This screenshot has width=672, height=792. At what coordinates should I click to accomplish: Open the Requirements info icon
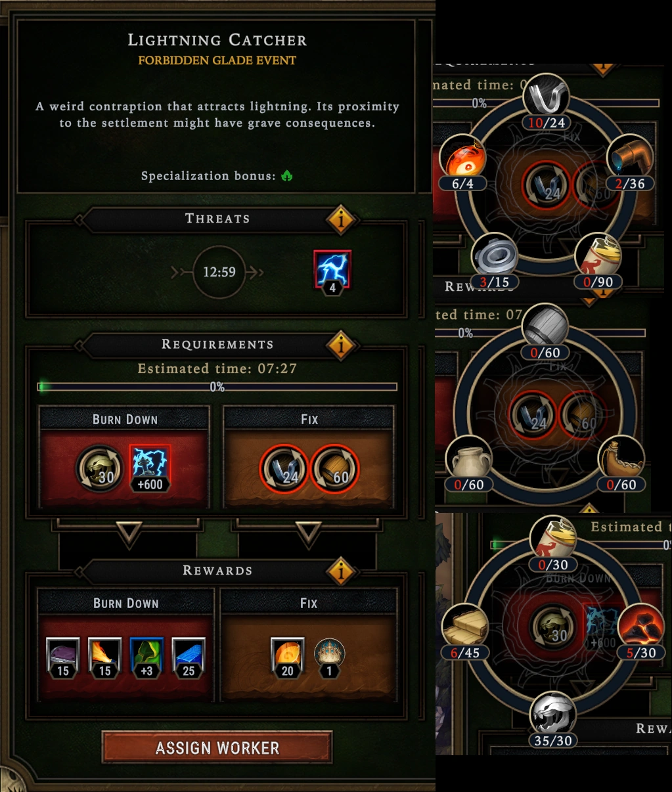point(341,345)
